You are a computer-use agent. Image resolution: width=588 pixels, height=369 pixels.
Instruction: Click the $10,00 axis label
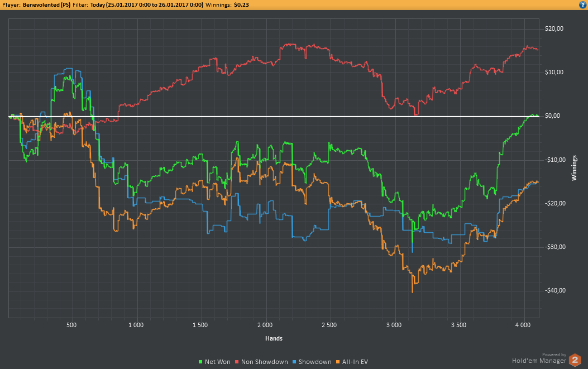click(554, 73)
